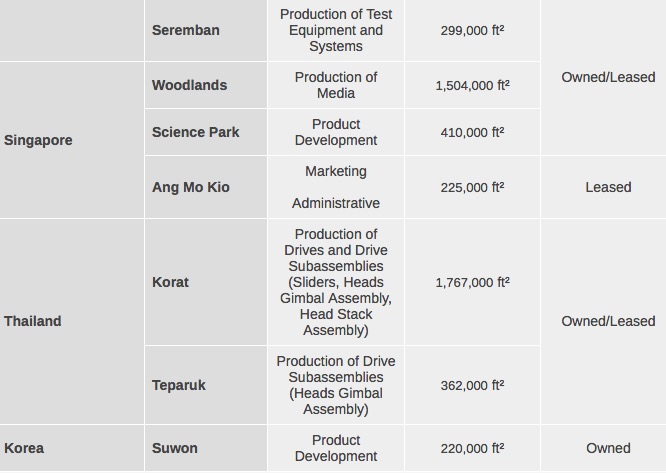Screen dimensions: 666x473
Task: Click the Thailand country cell
Action: click(x=33, y=321)
